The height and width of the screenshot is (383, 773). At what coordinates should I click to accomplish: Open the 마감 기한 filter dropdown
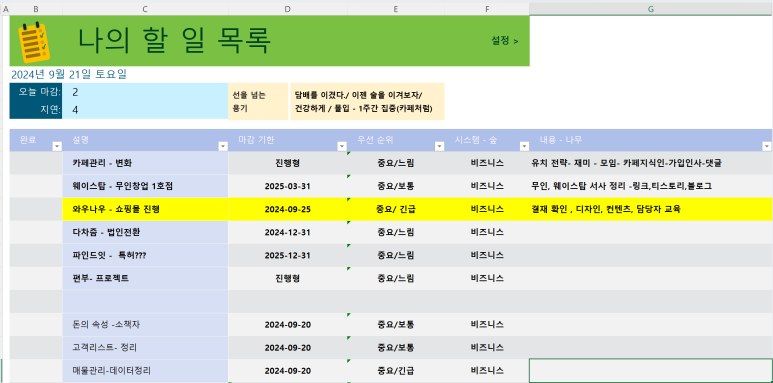pos(342,146)
